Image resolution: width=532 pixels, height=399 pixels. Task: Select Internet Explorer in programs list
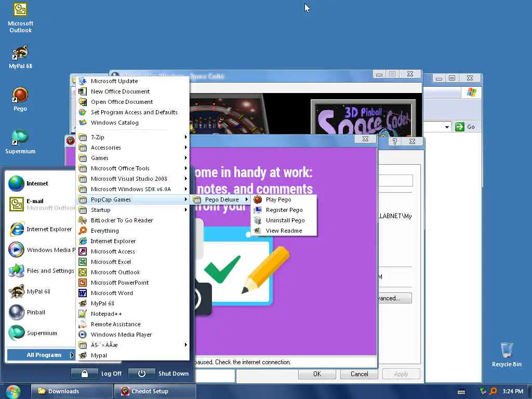[133, 241]
